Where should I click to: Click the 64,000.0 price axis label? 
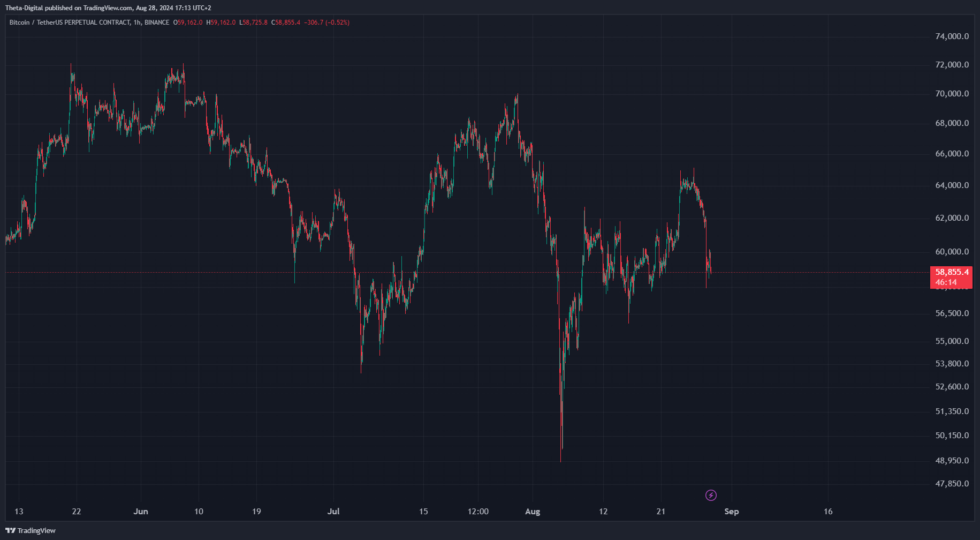click(x=952, y=185)
